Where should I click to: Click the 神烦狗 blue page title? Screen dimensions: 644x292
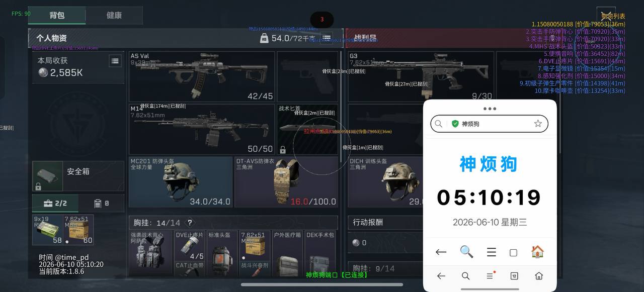(x=488, y=164)
